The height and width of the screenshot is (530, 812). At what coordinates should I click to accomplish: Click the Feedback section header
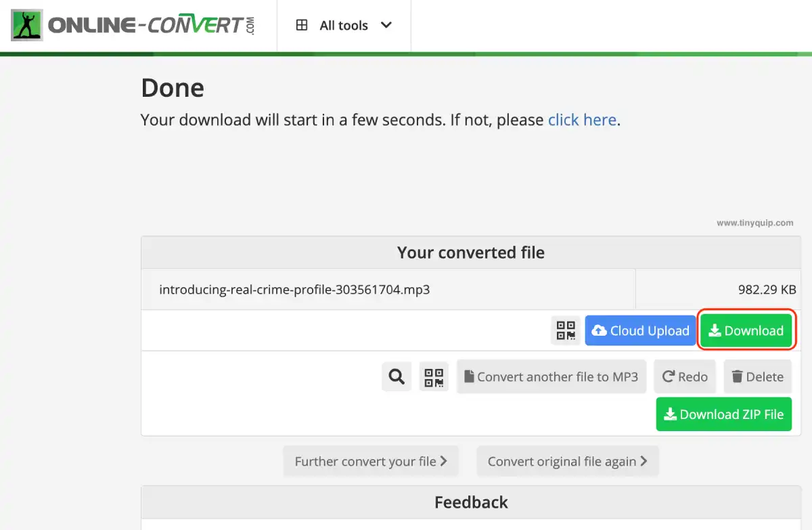(x=471, y=502)
